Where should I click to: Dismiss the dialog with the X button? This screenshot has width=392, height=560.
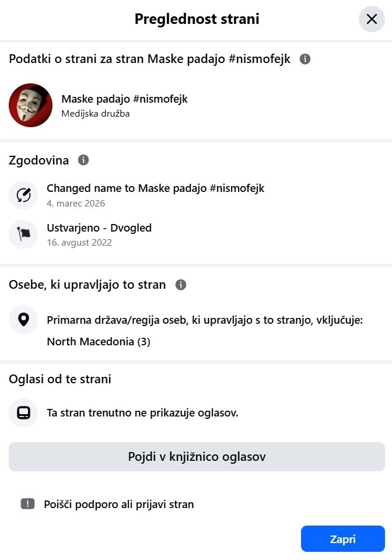tap(372, 19)
